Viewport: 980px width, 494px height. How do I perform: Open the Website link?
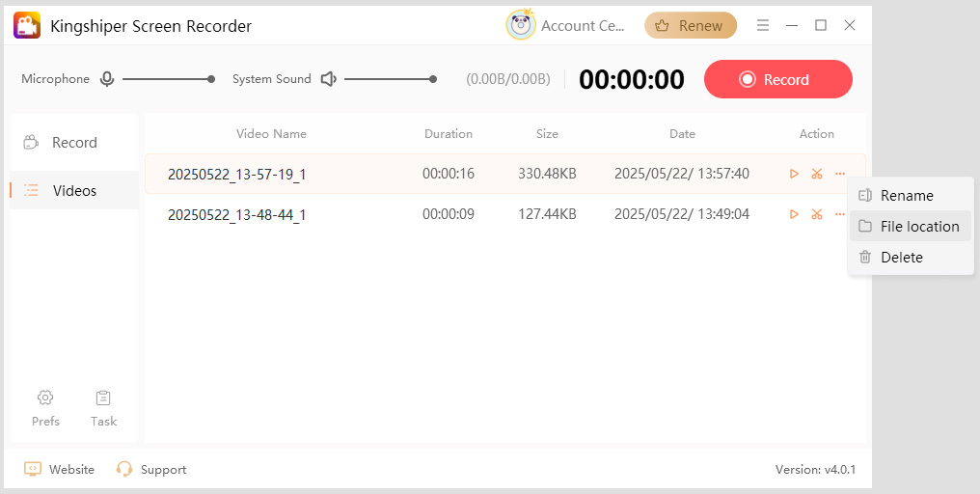60,470
